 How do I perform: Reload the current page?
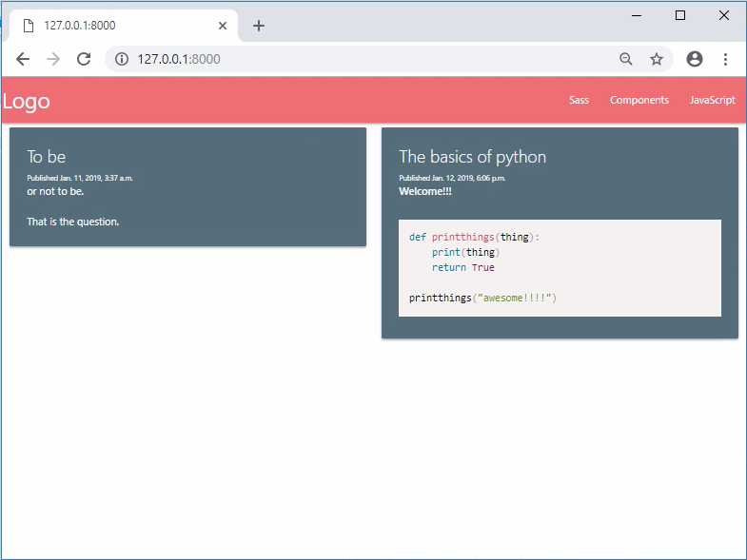(84, 59)
